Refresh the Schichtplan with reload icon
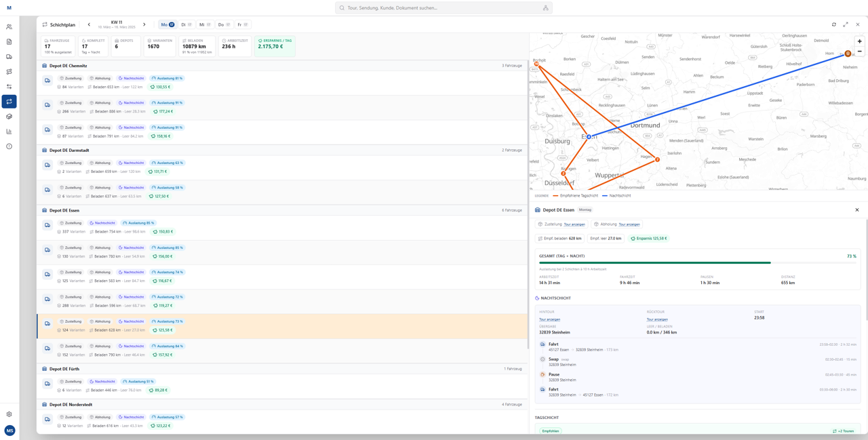The height and width of the screenshot is (440, 868). pos(834,24)
